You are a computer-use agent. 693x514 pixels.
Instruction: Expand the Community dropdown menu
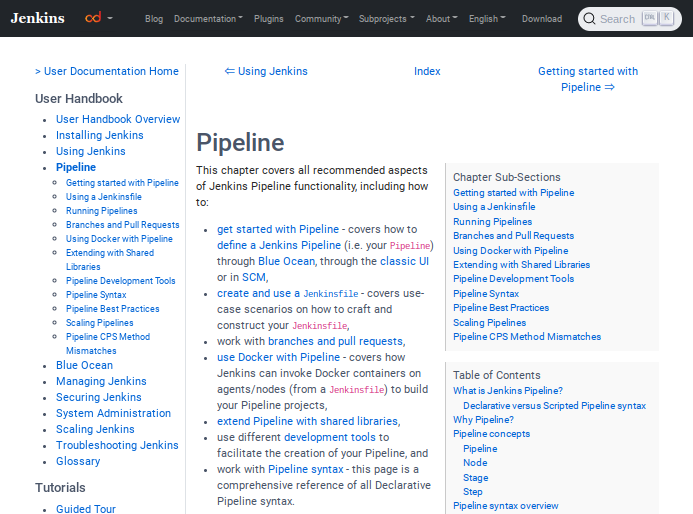pyautogui.click(x=321, y=19)
